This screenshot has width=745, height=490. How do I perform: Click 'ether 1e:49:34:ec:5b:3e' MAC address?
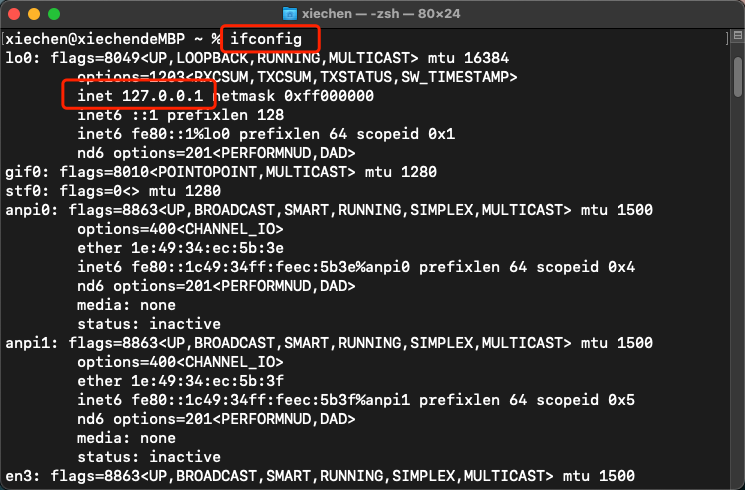pyautogui.click(x=181, y=248)
